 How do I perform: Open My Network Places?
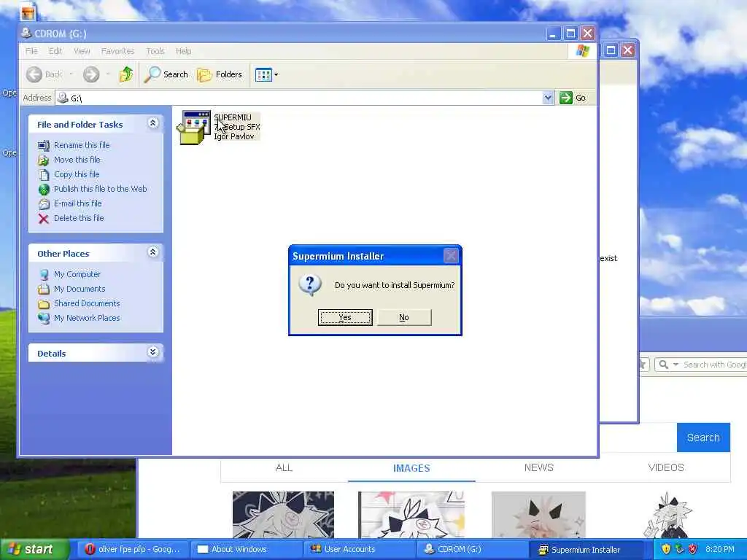point(87,318)
